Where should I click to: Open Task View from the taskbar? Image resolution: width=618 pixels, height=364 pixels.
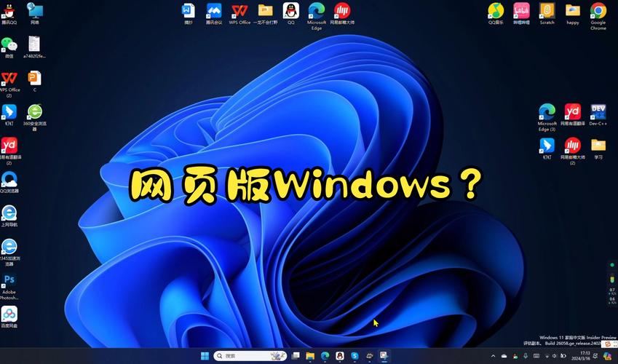coord(296,356)
